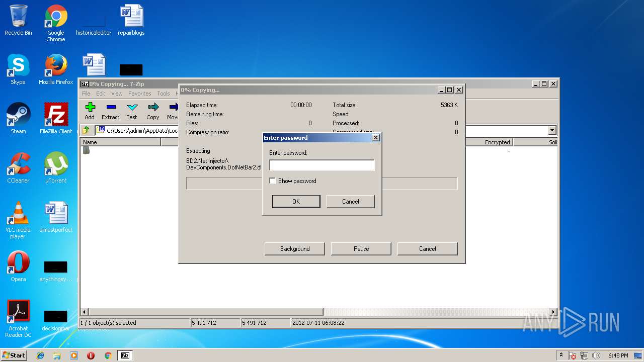Click the Move toolbar icon in 7-Zip
Viewport: 644px width, 362px height.
pos(173,111)
